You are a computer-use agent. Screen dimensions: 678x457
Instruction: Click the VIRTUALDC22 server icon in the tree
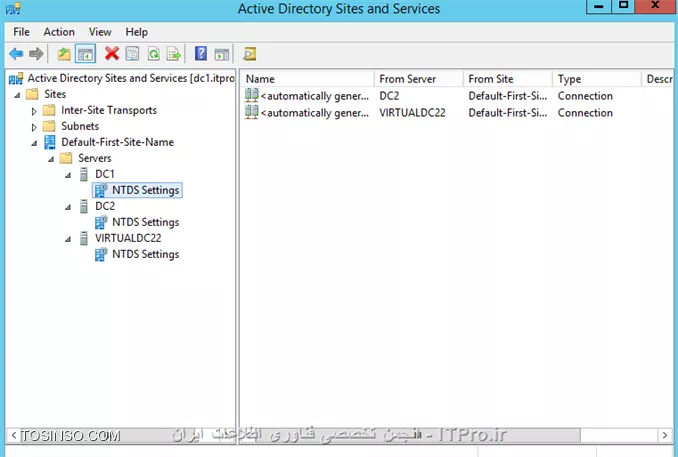84,238
